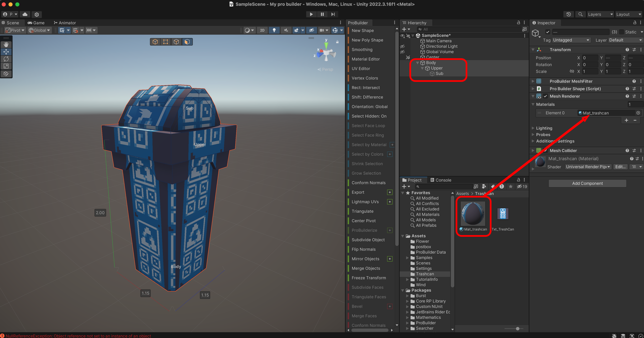
Task: Click the Play button
Action: click(x=311, y=14)
